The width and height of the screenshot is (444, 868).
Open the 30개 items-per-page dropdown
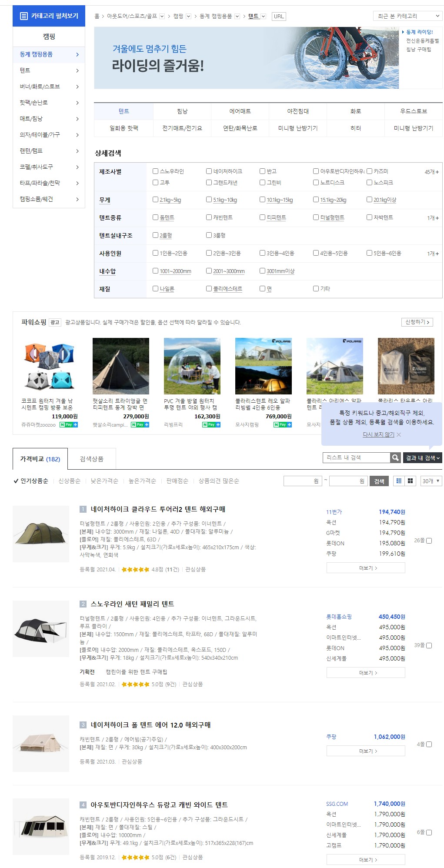[x=431, y=481]
